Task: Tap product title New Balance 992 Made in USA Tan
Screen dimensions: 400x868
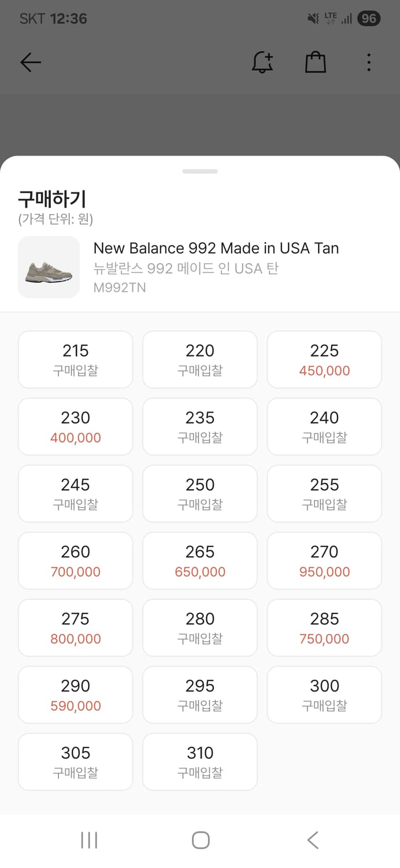Action: [216, 248]
